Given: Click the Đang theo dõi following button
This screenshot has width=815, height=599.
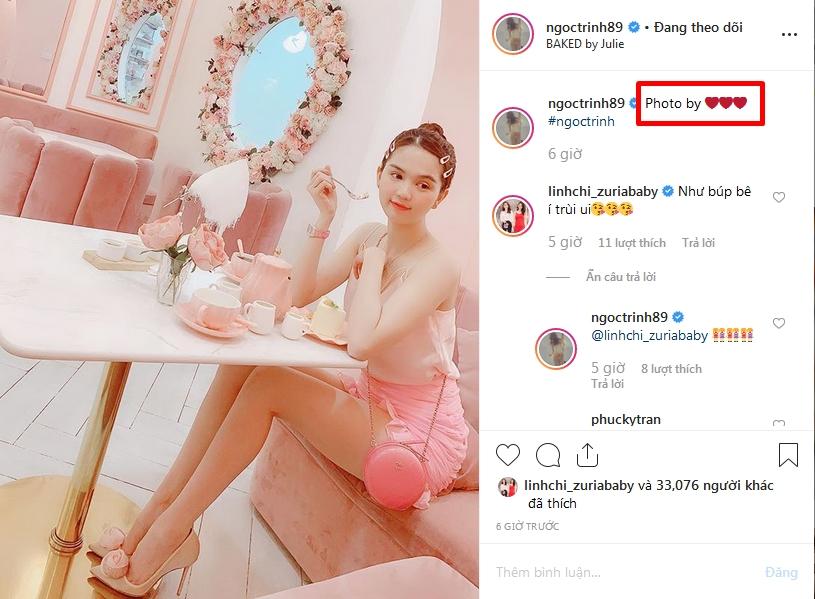Looking at the screenshot, I should pyautogui.click(x=698, y=27).
